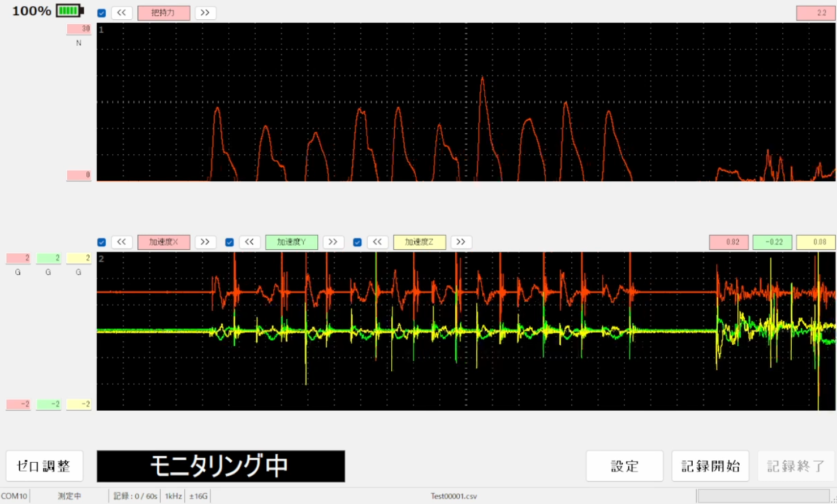The image size is (837, 504).
Task: Click next arrow right of 加速度Y
Action: tap(333, 242)
